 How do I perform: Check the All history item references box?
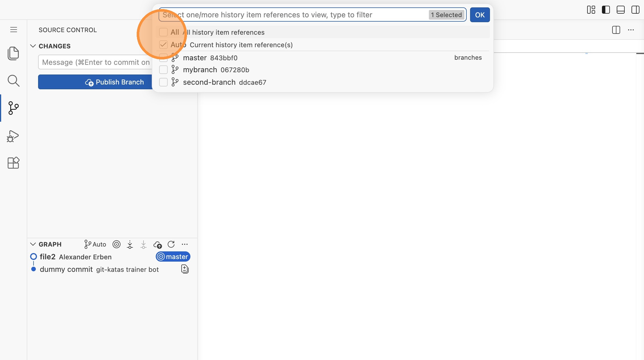click(x=163, y=32)
